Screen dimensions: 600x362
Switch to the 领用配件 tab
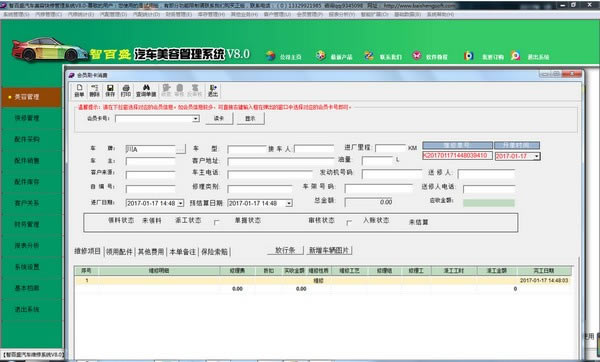click(x=119, y=251)
